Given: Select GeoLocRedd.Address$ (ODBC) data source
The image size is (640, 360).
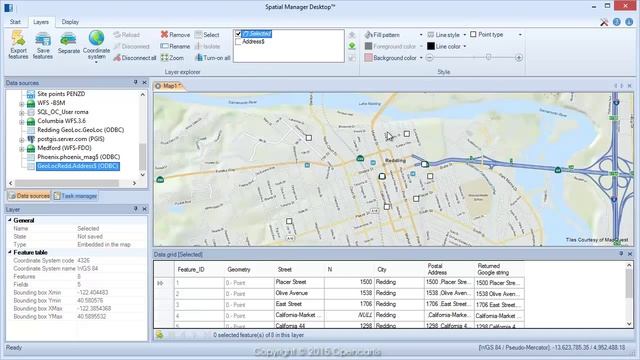Looking at the screenshot, I should [78, 166].
